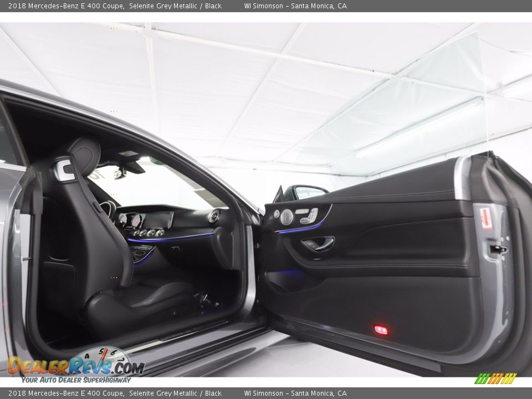The image size is (532, 399).
Task: Click "Selenite Grey Metallic / Black" in the top caption bar
Action: pyautogui.click(x=175, y=6)
